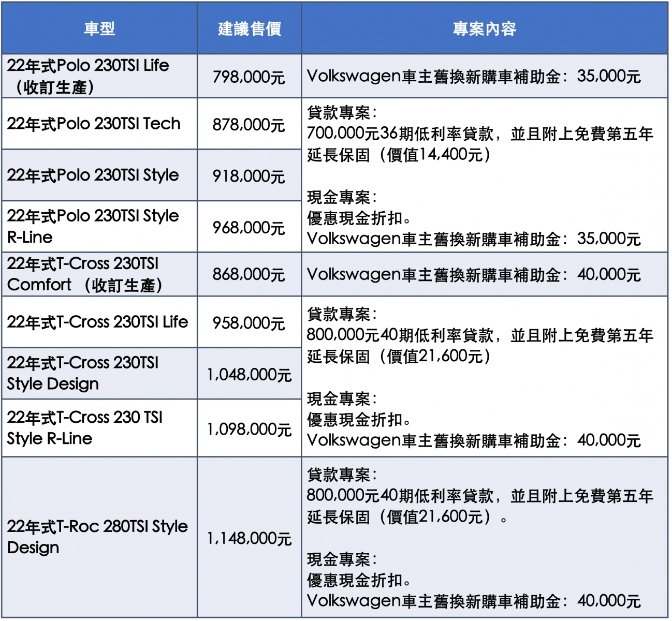This screenshot has height=621, width=672.
Task: Select the 22年式Polo 230TSI Style cell
Action: (x=99, y=175)
